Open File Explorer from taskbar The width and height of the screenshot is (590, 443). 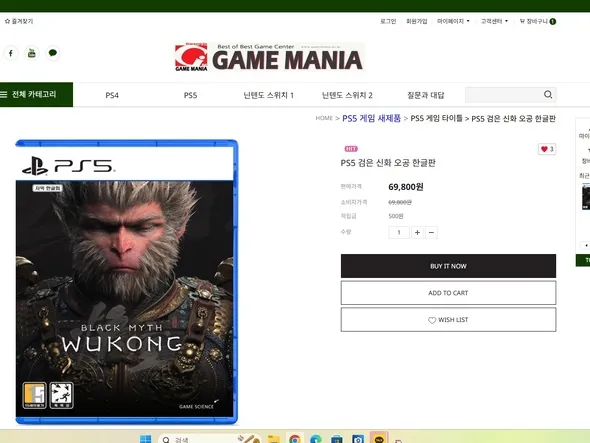point(274,439)
